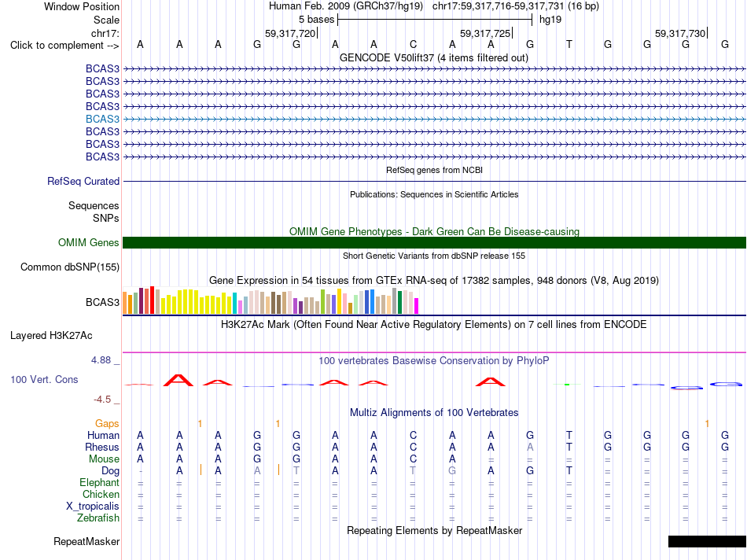Click the tallest red A conservation peak
Image resolution: width=747 pixels, height=560 pixels.
tap(178, 381)
